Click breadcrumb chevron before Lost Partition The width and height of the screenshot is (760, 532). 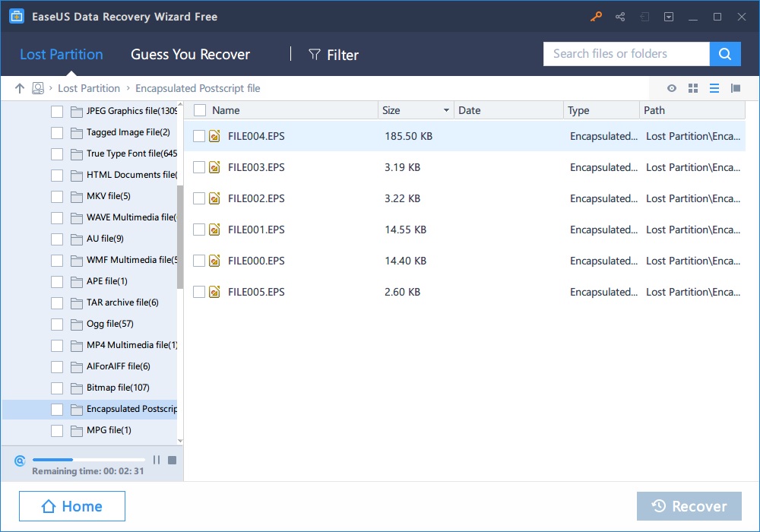pyautogui.click(x=50, y=88)
